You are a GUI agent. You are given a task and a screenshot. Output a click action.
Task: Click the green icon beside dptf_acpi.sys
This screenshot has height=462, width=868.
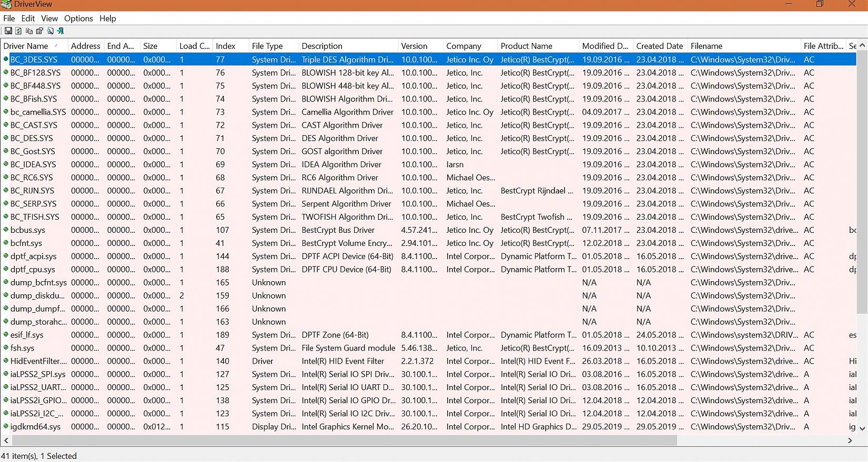(x=6, y=256)
